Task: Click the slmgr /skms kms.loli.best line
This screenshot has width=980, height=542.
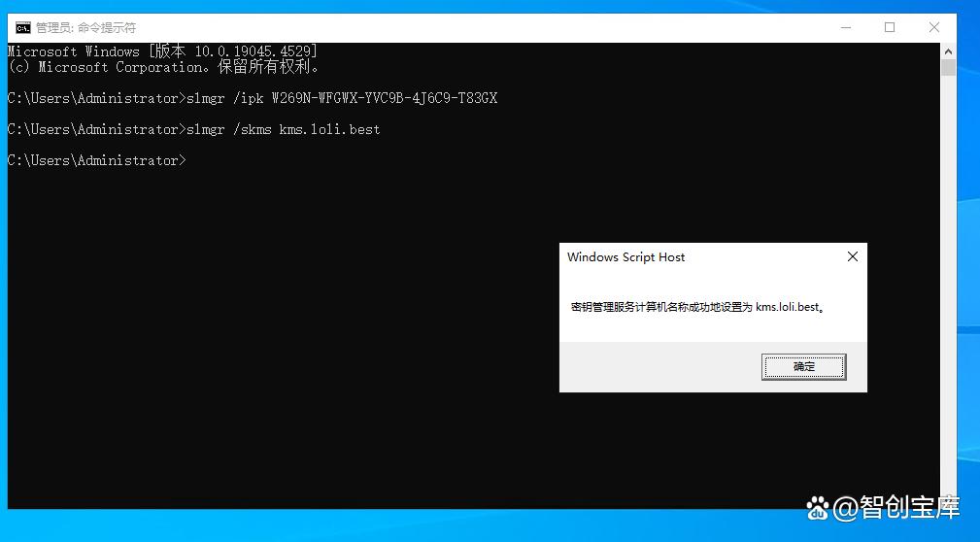Action: click(x=193, y=129)
